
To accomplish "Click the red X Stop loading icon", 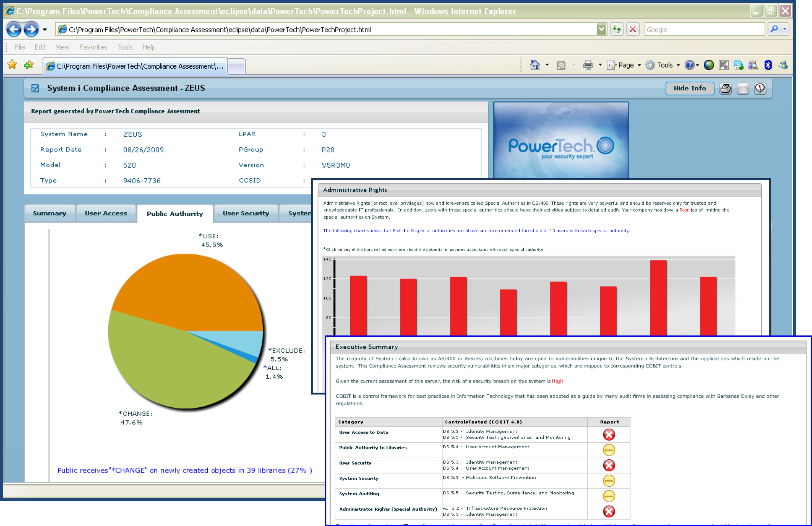I will (x=633, y=29).
